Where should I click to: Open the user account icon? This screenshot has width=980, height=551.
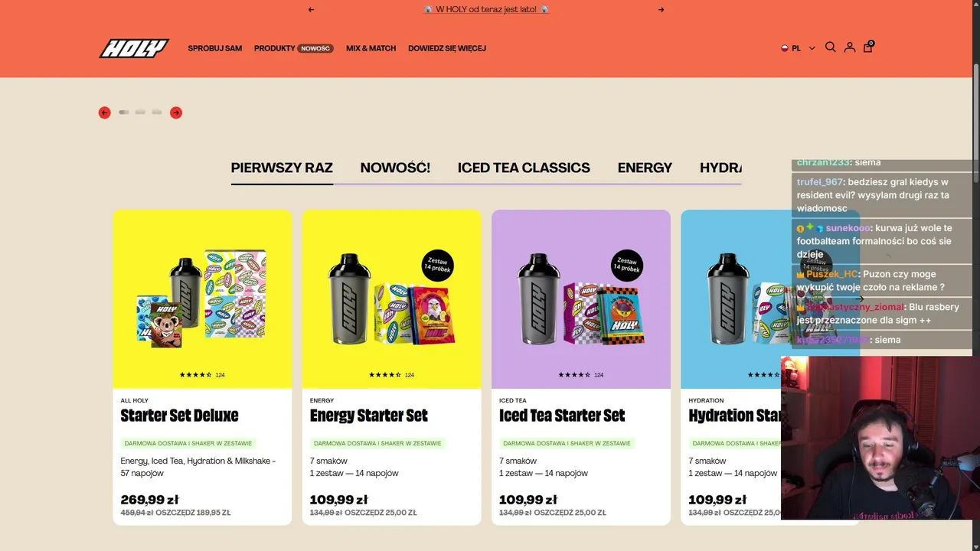849,47
